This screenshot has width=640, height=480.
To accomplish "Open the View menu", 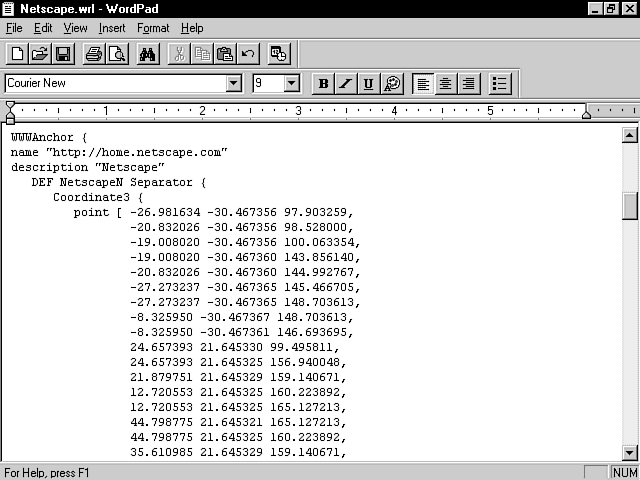I will click(x=75, y=28).
